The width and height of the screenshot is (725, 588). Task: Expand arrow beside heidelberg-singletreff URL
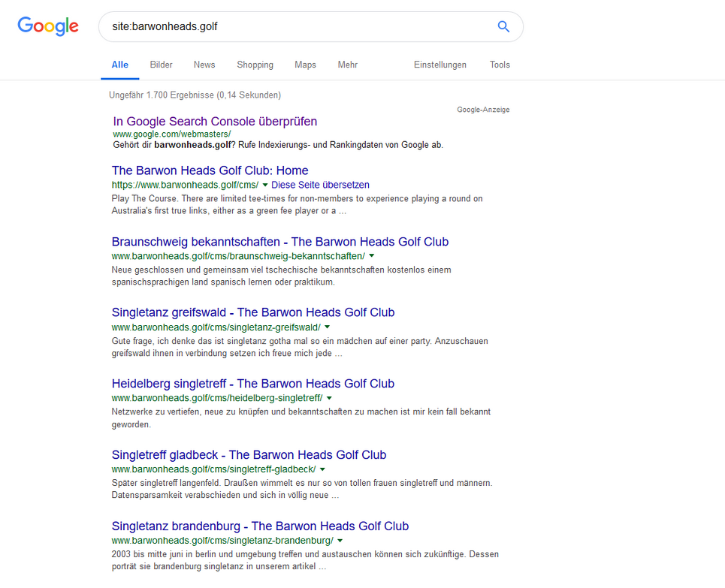329,398
